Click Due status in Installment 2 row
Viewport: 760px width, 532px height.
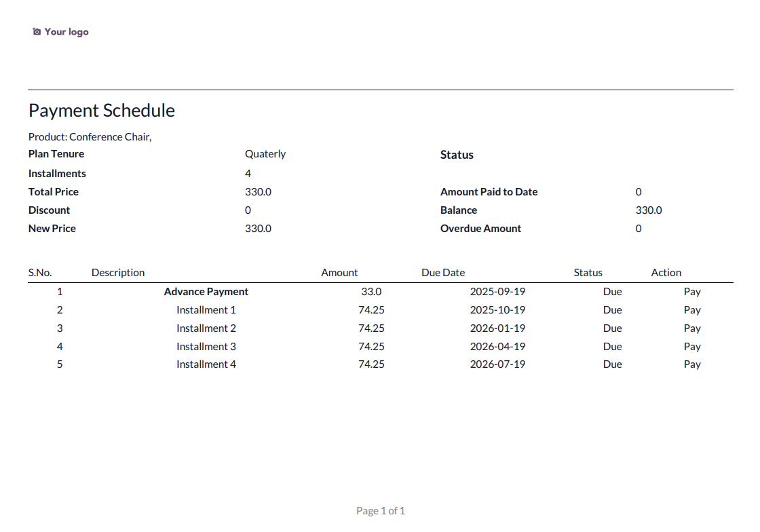point(613,328)
